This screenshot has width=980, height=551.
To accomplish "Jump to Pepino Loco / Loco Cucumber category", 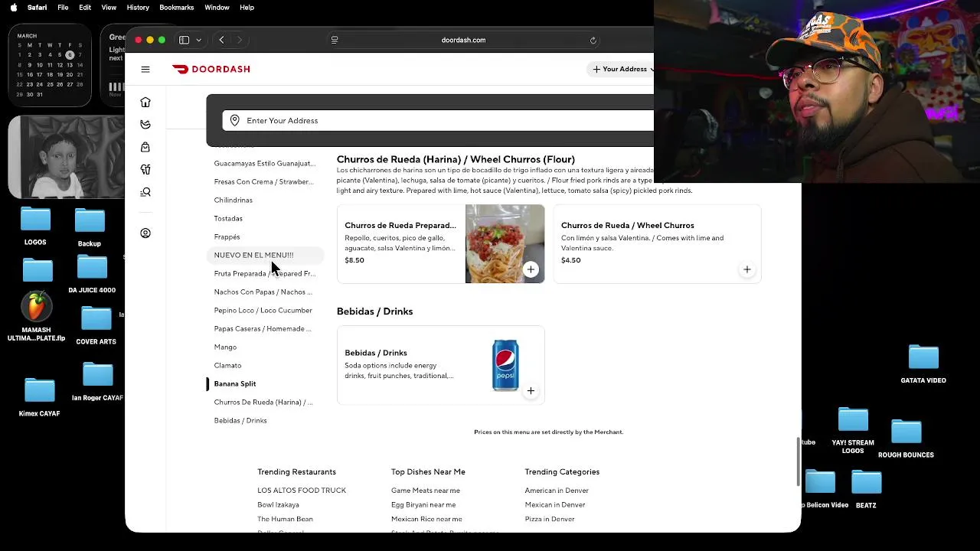I will [x=265, y=311].
